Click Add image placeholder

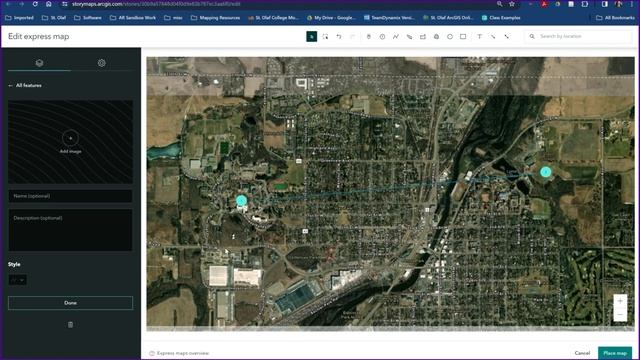pos(70,142)
